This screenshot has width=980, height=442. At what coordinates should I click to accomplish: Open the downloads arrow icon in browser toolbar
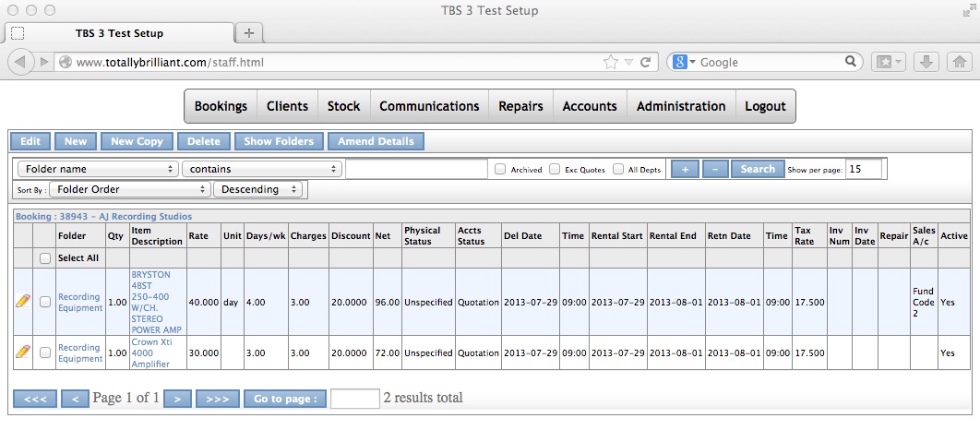click(x=926, y=62)
